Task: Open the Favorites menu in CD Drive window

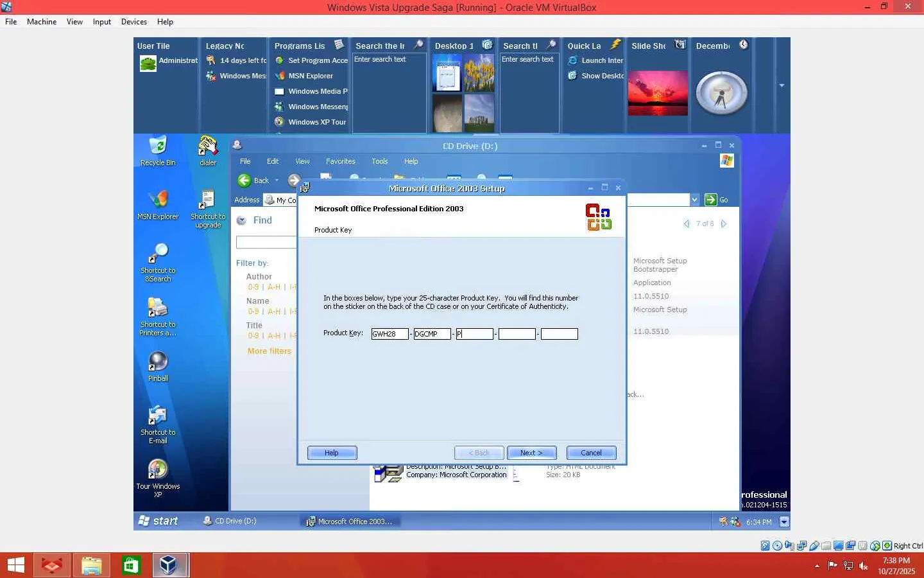Action: (x=340, y=162)
